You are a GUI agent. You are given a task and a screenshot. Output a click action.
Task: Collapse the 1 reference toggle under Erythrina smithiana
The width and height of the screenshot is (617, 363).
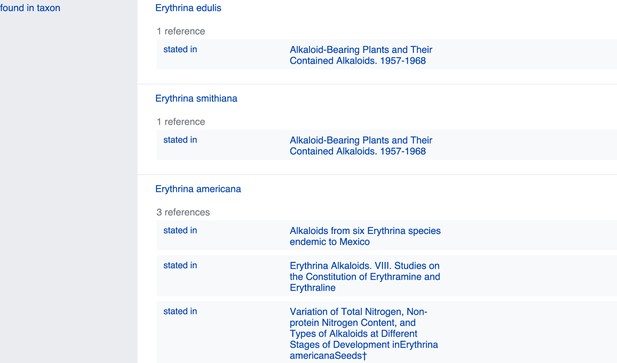(x=181, y=122)
